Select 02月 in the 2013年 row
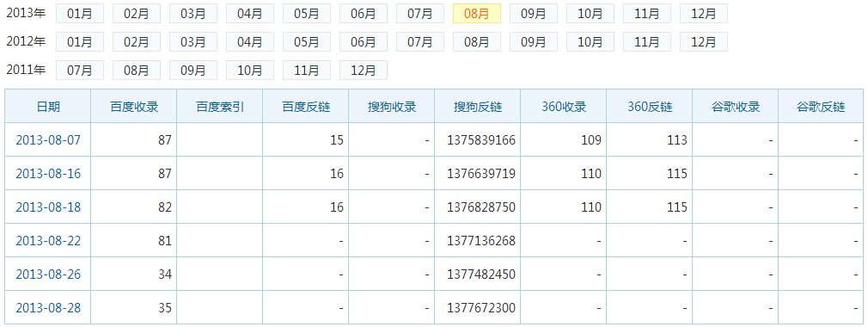This screenshot has height=327, width=868. coord(136,13)
